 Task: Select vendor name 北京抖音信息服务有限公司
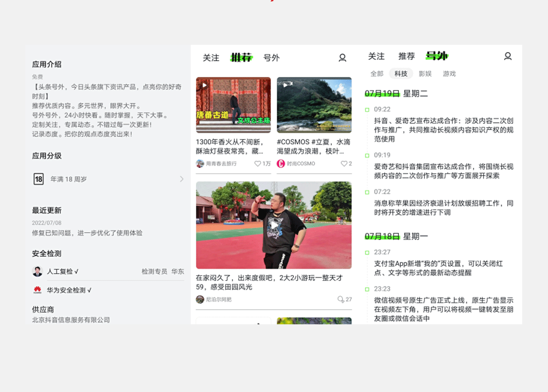click(x=71, y=320)
